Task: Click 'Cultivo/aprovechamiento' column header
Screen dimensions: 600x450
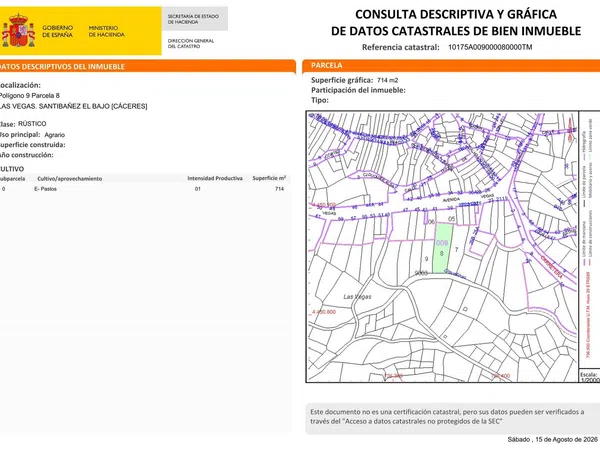Action: [70, 178]
